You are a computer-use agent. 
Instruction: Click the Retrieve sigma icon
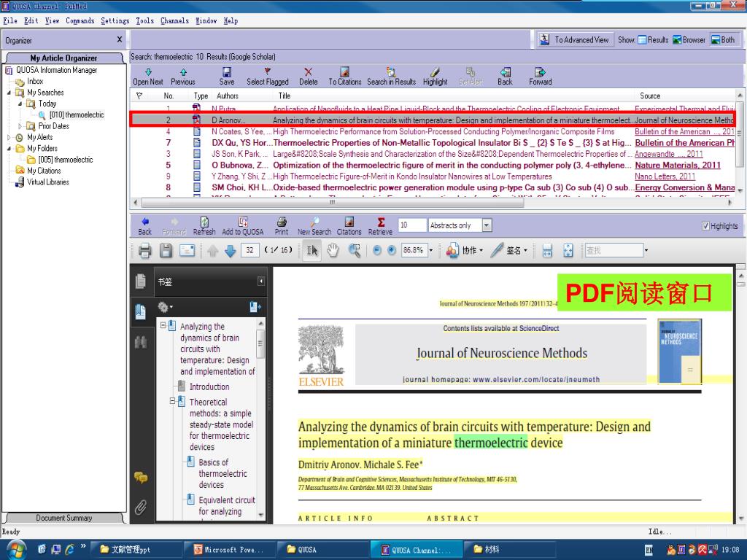381,222
